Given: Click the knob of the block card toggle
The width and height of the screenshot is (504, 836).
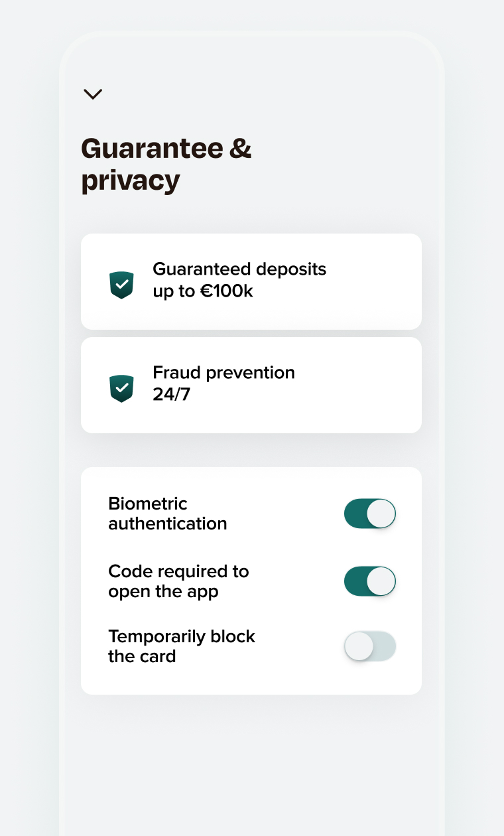Looking at the screenshot, I should click(x=359, y=646).
